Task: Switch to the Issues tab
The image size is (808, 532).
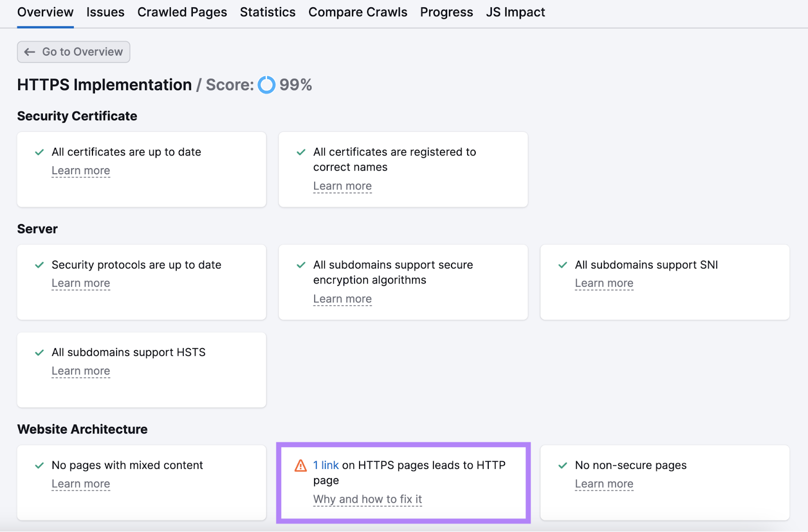Action: pos(105,12)
